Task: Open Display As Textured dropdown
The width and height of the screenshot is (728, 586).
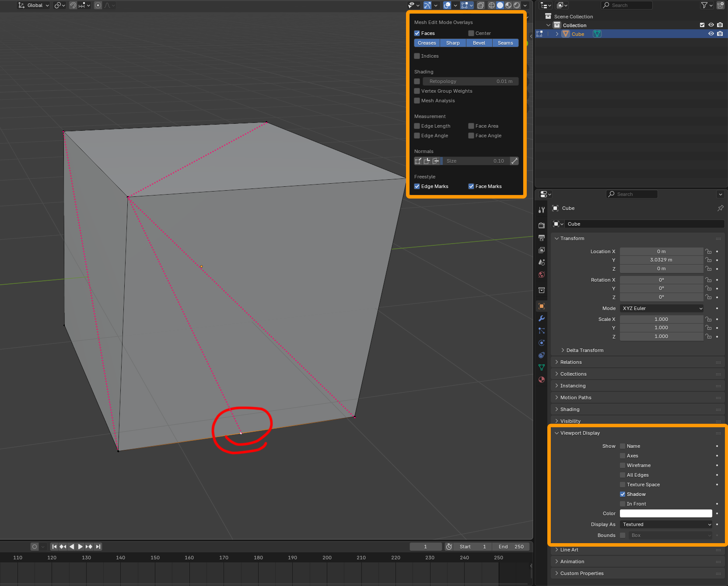Action: pos(666,524)
